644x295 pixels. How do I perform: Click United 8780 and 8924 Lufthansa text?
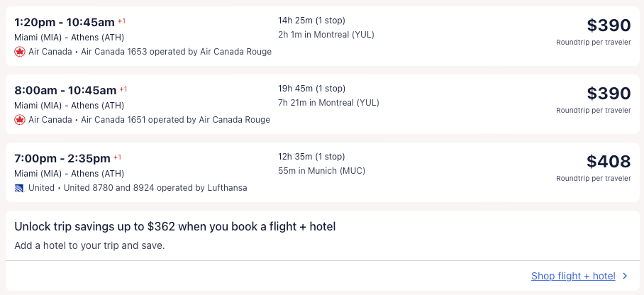(155, 188)
